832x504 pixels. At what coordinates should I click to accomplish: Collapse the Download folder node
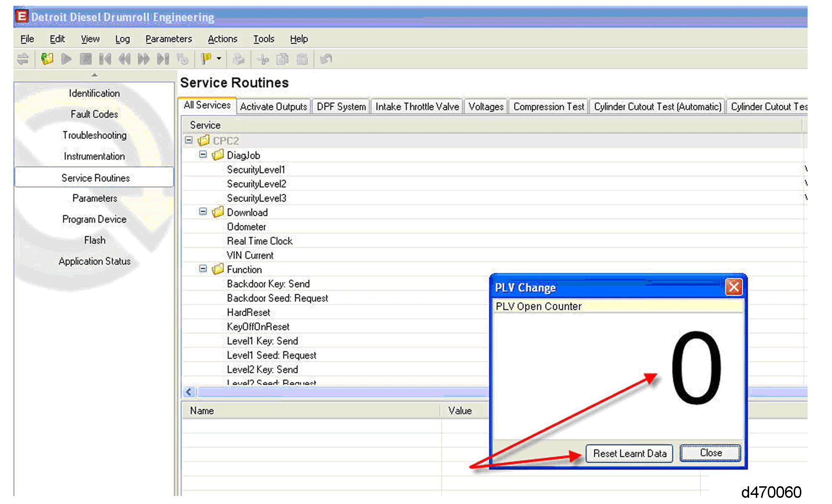point(203,212)
